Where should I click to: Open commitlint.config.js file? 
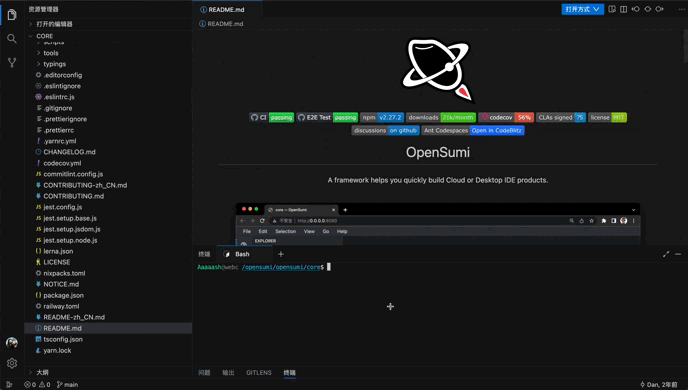[108, 174]
